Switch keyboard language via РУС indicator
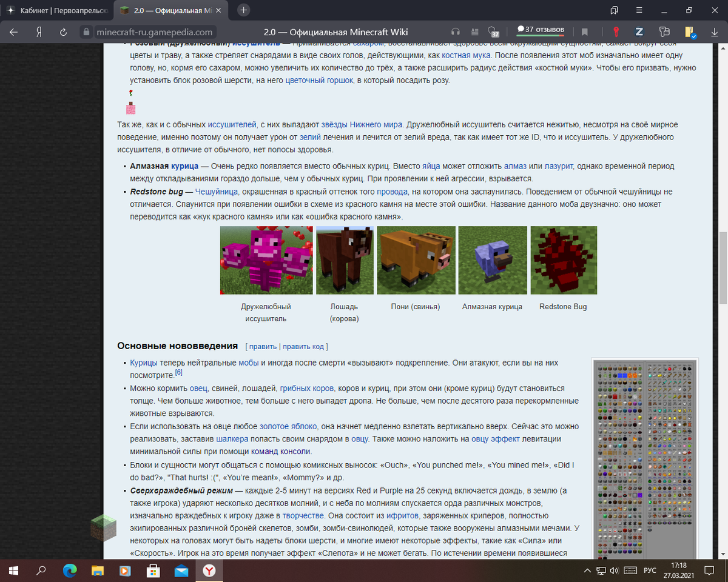728x582 pixels. click(650, 570)
